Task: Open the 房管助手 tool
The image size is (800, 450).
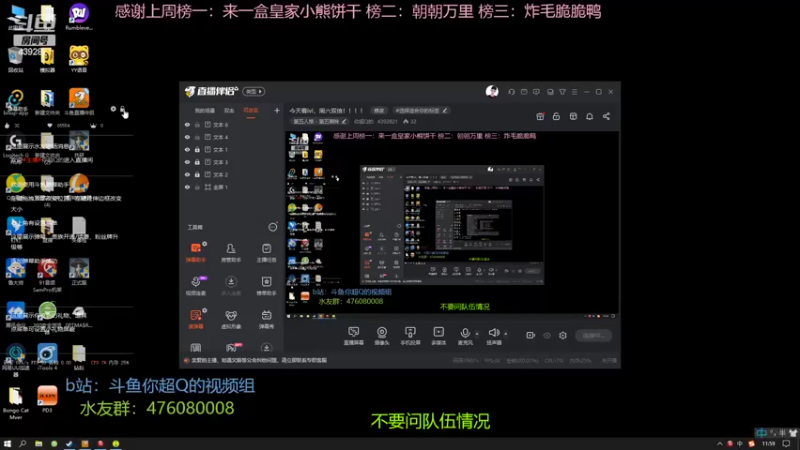Action: pos(231,252)
